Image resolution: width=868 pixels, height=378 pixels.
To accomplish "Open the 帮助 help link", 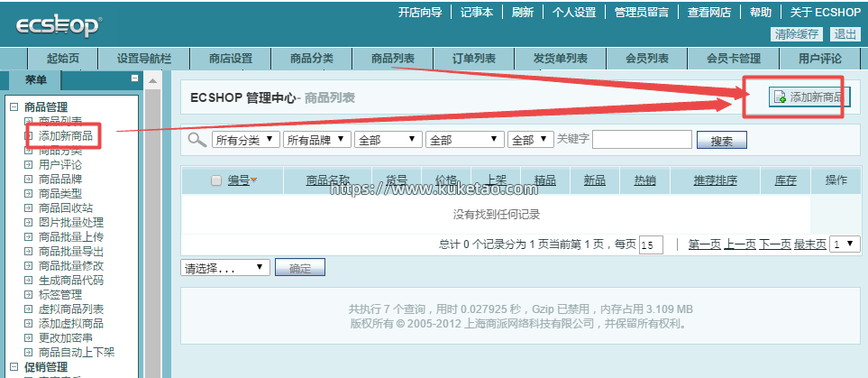I will (x=761, y=13).
